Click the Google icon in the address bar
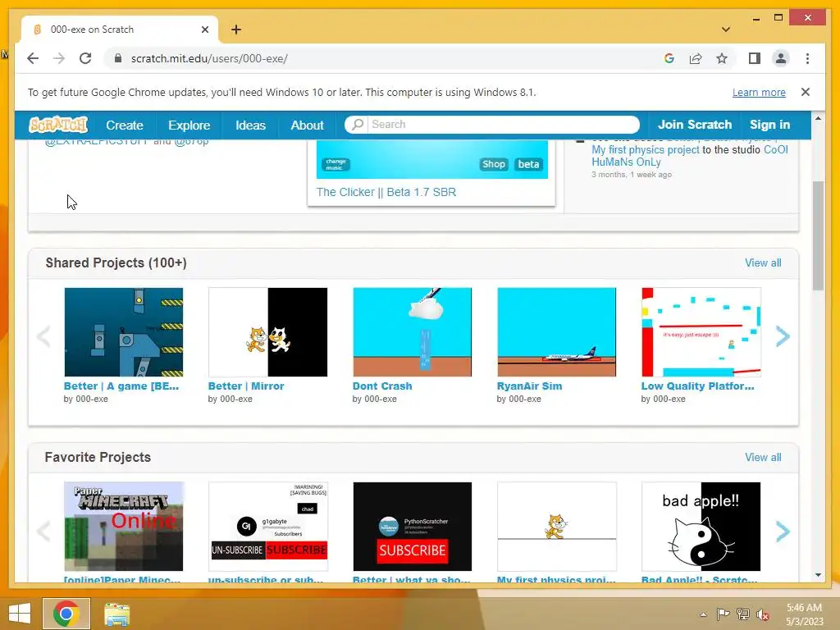 669,58
